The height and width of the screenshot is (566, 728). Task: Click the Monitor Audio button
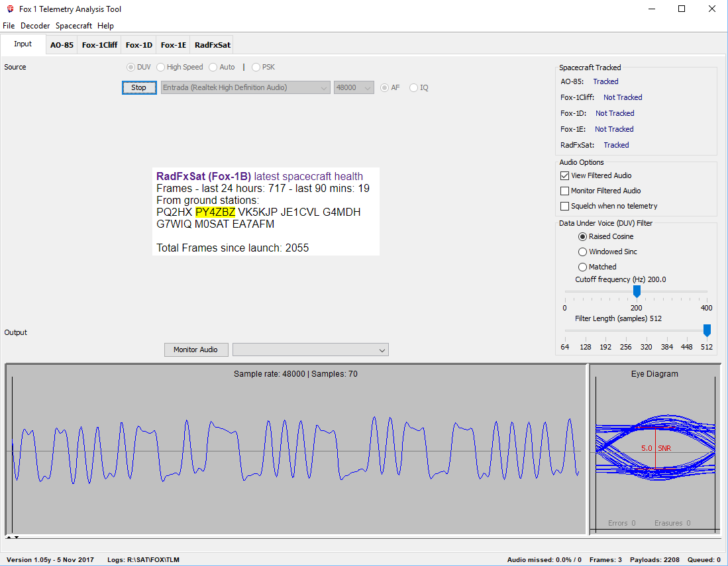195,350
